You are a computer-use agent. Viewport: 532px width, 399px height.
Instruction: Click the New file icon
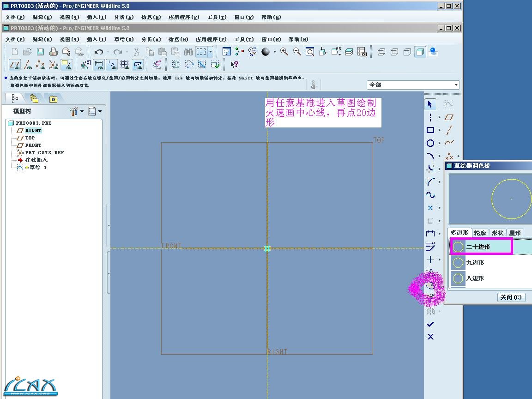(15, 52)
